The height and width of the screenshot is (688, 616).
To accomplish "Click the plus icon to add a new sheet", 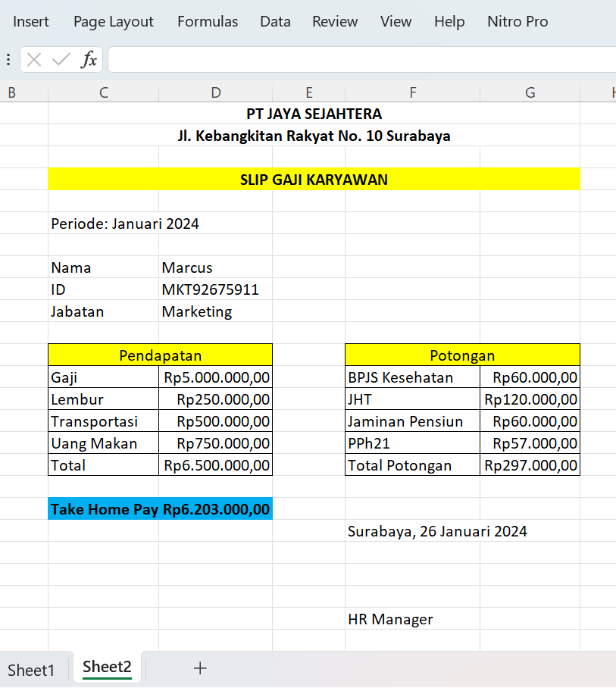I will [x=200, y=668].
